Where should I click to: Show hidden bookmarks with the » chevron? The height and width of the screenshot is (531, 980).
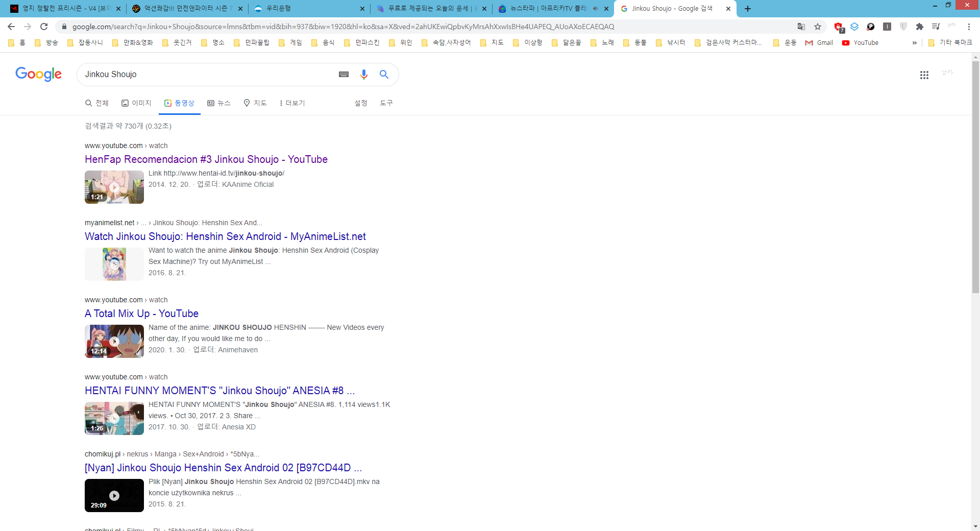(x=914, y=43)
